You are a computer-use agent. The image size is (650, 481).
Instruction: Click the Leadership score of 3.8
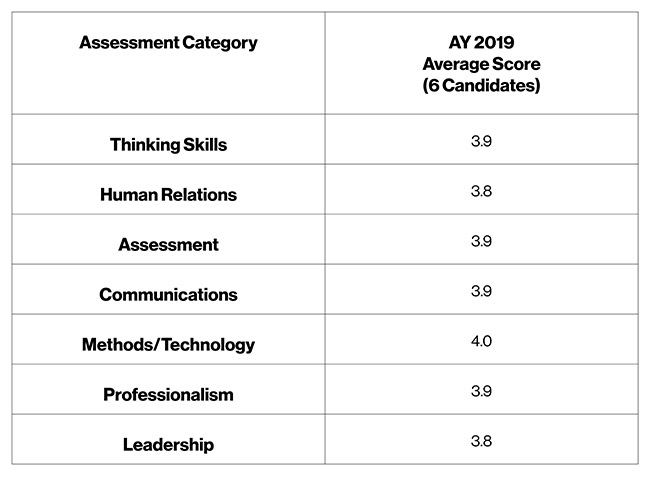tap(481, 441)
